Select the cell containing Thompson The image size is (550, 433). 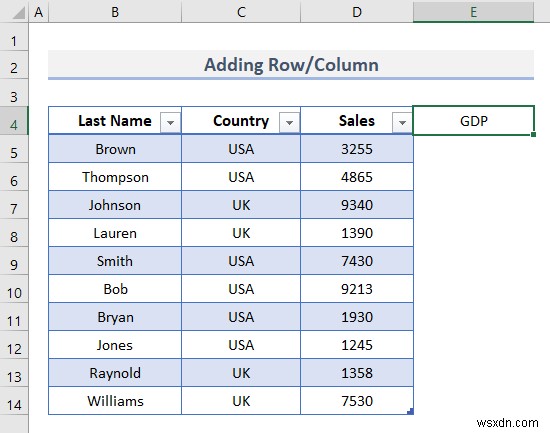pyautogui.click(x=115, y=177)
